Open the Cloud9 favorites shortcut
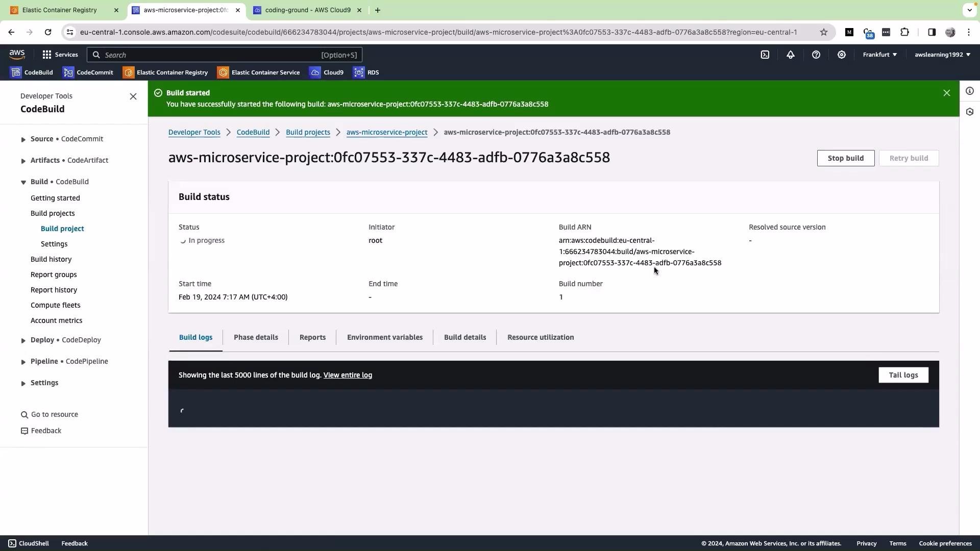The image size is (980, 551). (x=327, y=72)
